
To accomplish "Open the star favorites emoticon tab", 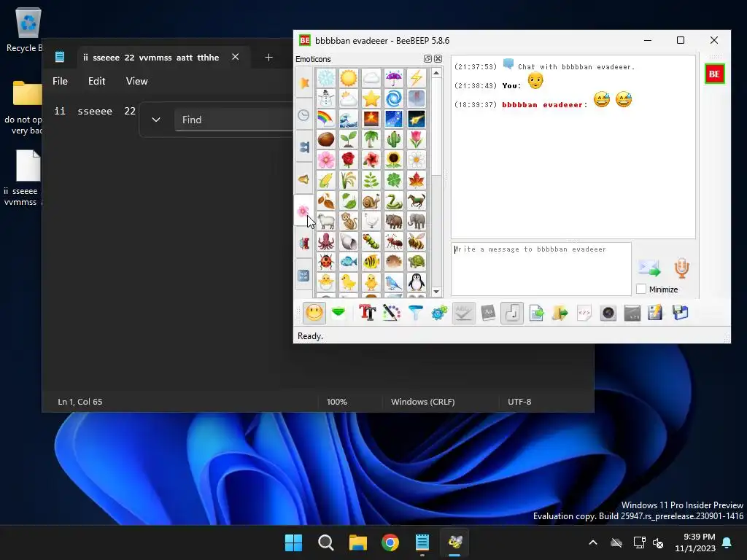I will (304, 83).
